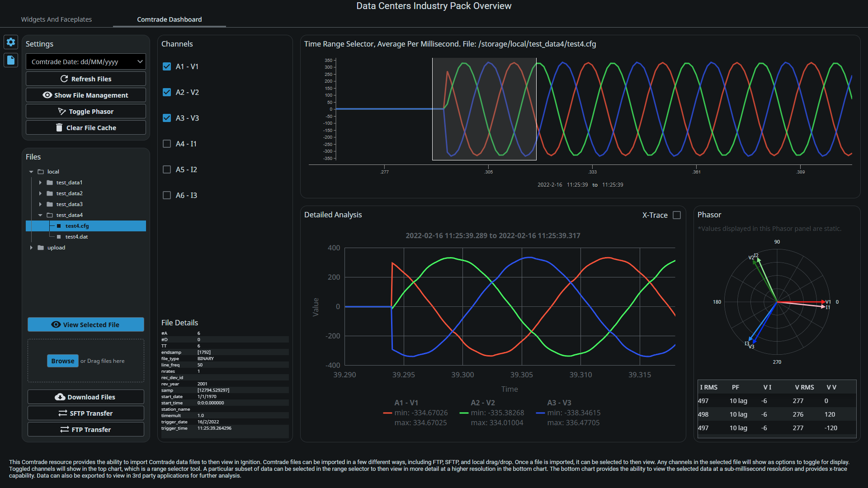Image resolution: width=868 pixels, height=488 pixels.
Task: Click the 498 I RMS table cell
Action: (x=703, y=414)
